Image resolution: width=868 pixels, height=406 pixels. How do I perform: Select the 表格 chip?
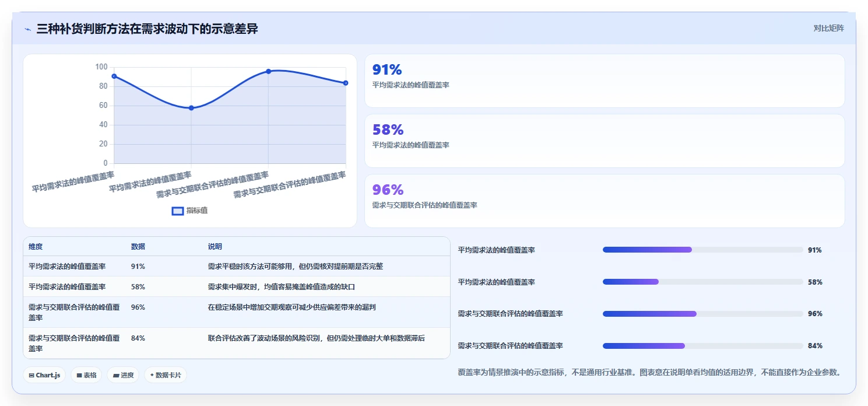86,375
